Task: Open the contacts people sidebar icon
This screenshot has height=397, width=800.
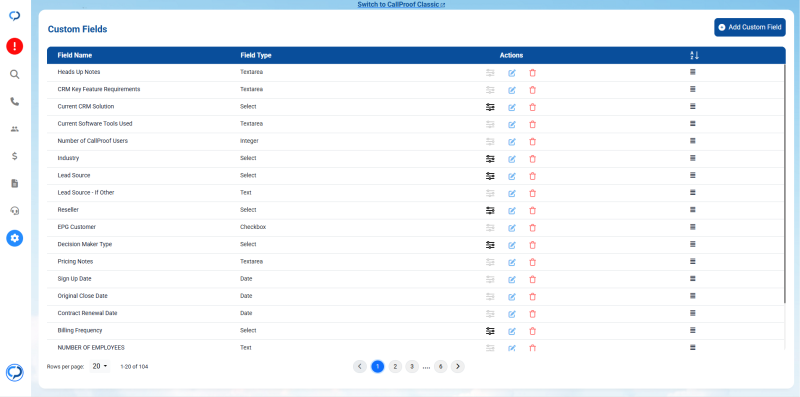Action: pyautogui.click(x=14, y=129)
